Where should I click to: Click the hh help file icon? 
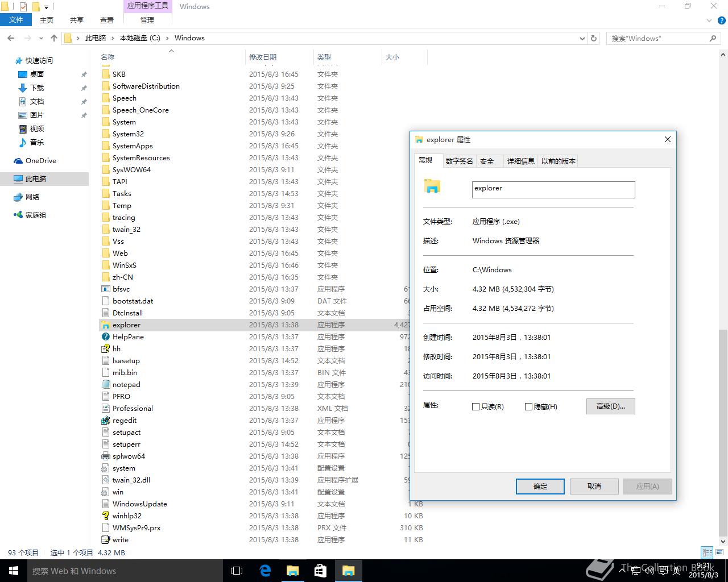tap(105, 349)
